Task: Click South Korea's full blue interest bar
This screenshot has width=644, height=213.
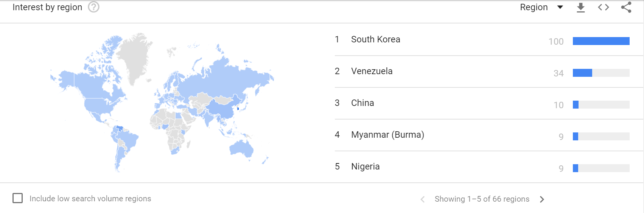Action: (601, 41)
